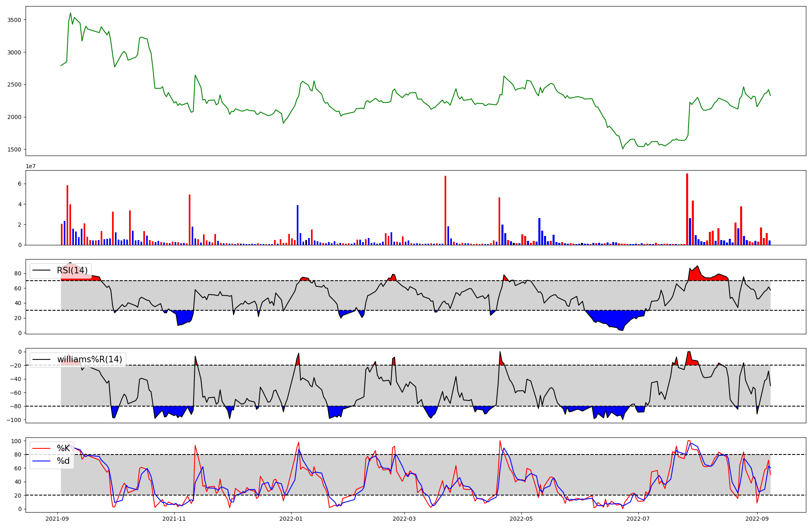The width and height of the screenshot is (812, 528).
Task: Click the 2022-01 x-axis date label
Action: (x=291, y=519)
